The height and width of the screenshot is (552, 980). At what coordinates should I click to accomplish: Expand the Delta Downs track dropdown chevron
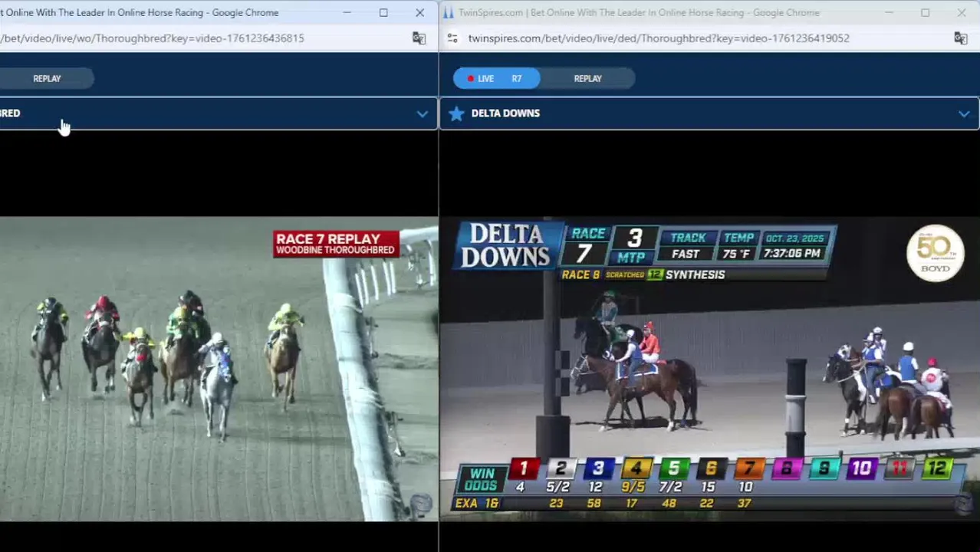963,113
